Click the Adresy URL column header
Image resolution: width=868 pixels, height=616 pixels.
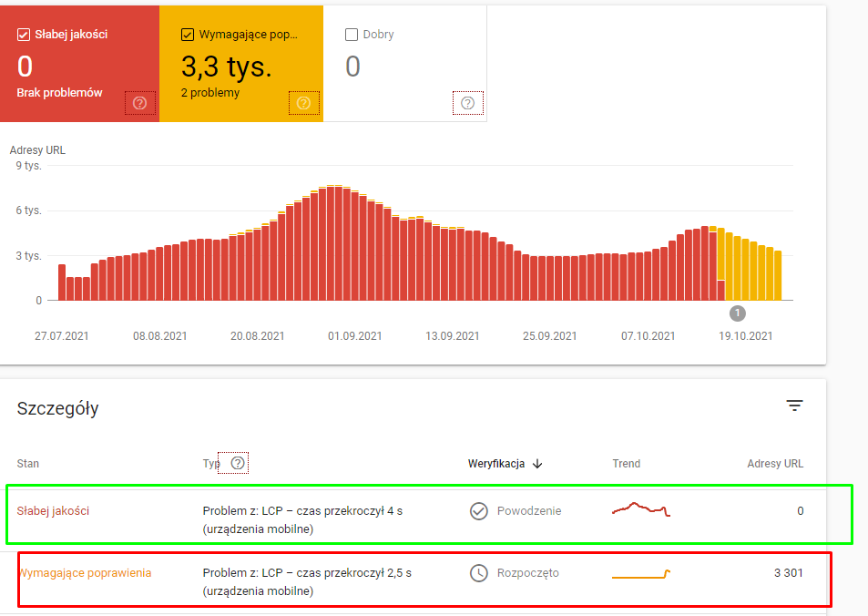click(x=775, y=464)
